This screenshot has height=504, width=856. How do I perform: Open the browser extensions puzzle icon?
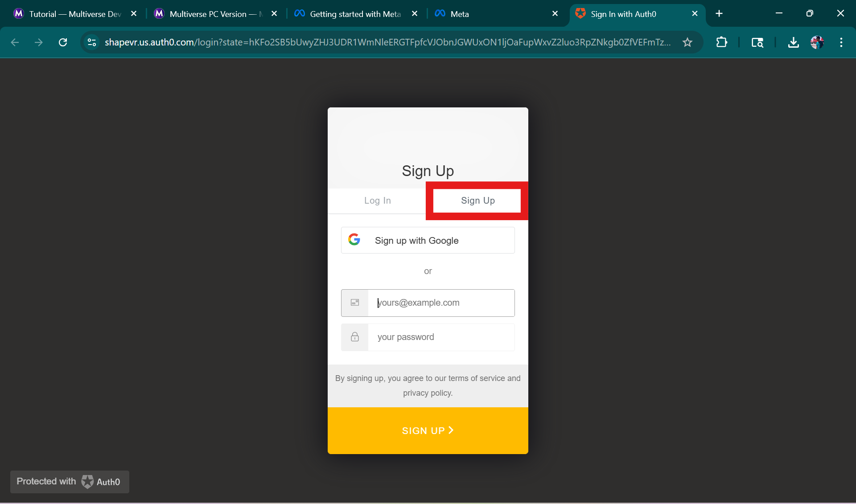pyautogui.click(x=721, y=42)
